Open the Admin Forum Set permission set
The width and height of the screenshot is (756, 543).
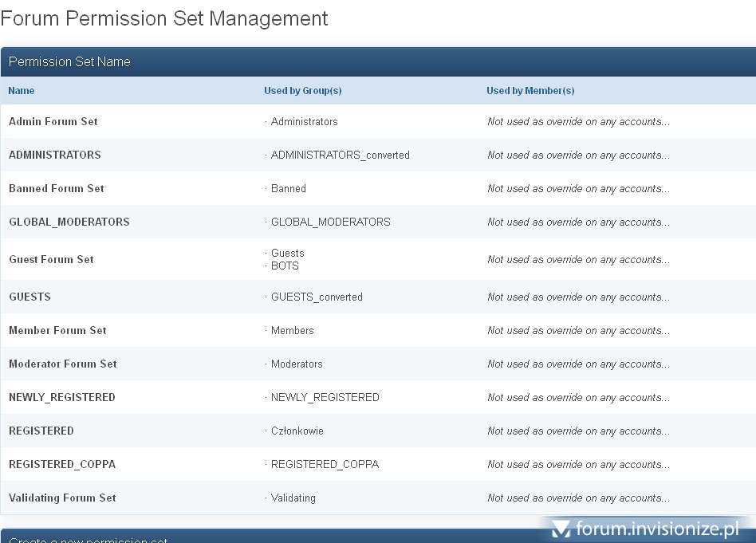(x=53, y=122)
